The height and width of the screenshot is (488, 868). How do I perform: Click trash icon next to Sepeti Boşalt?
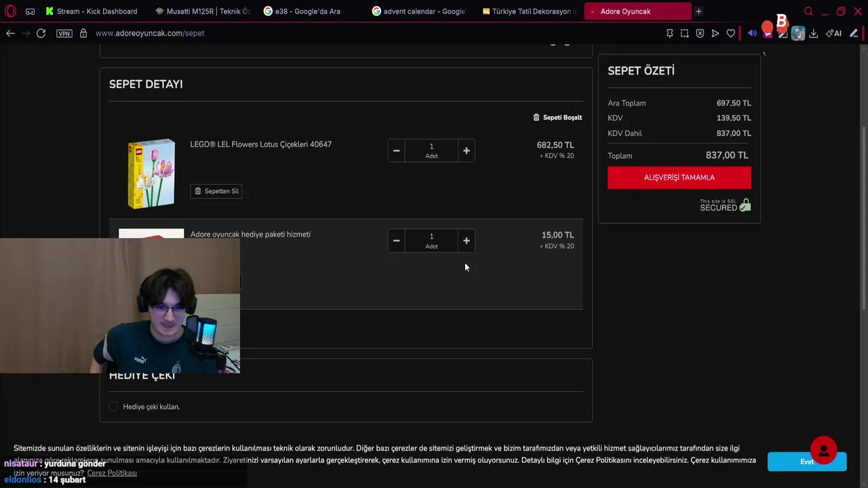(x=536, y=117)
